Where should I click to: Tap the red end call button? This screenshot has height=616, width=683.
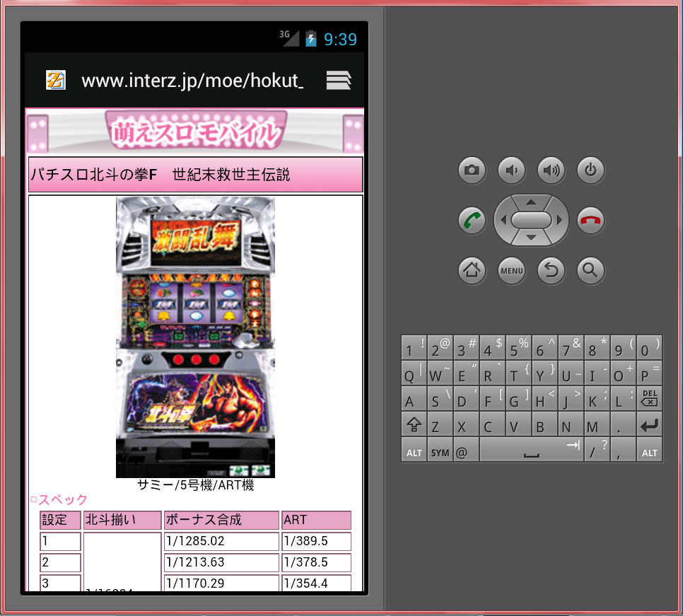(x=590, y=220)
